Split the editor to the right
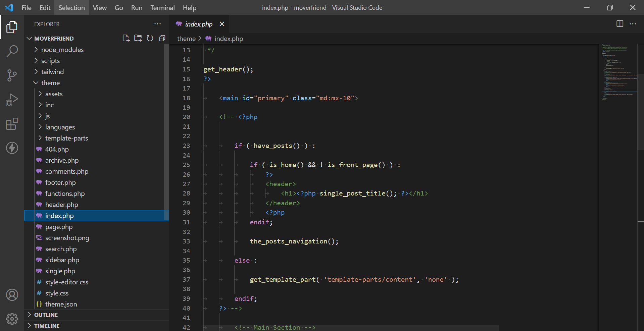This screenshot has width=644, height=331. tap(619, 24)
